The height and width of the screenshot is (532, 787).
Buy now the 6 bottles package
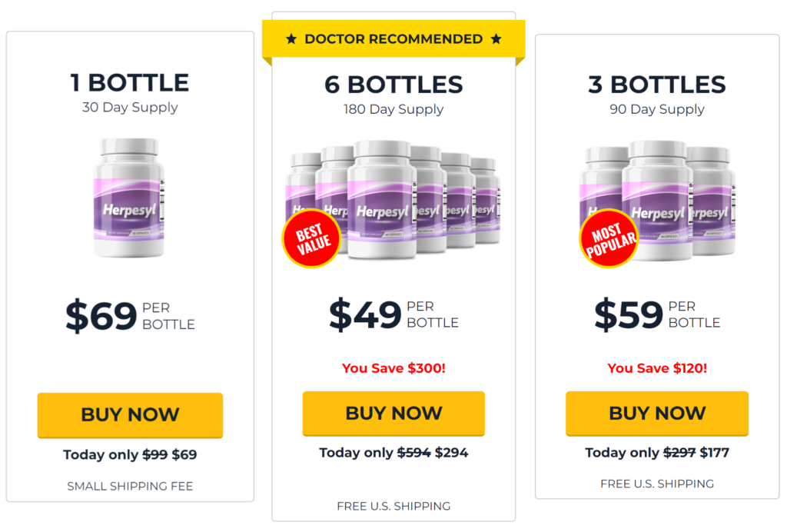(x=393, y=414)
